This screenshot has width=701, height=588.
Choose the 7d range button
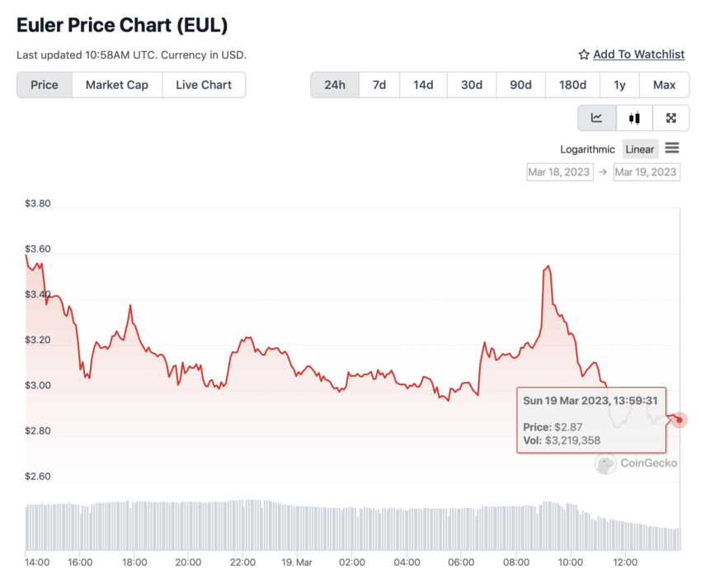[379, 85]
